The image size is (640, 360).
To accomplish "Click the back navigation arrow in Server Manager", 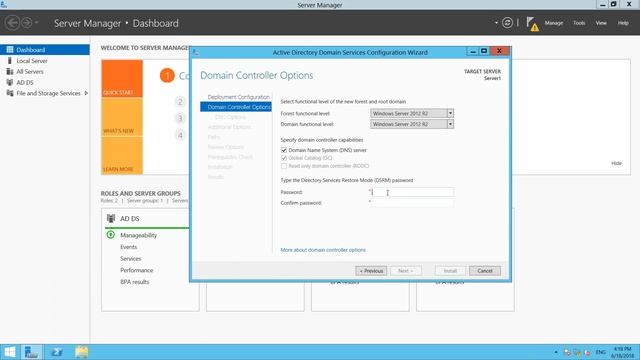I will coord(12,23).
